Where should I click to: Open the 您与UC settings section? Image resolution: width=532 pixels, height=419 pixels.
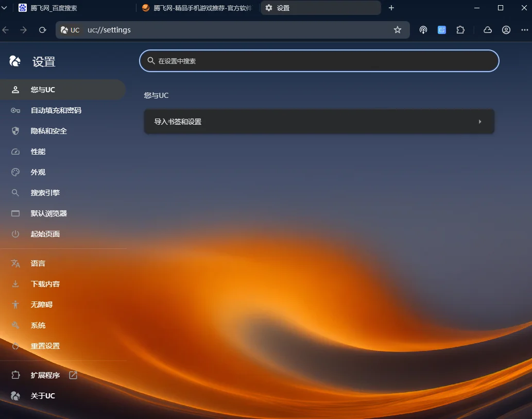click(x=63, y=90)
